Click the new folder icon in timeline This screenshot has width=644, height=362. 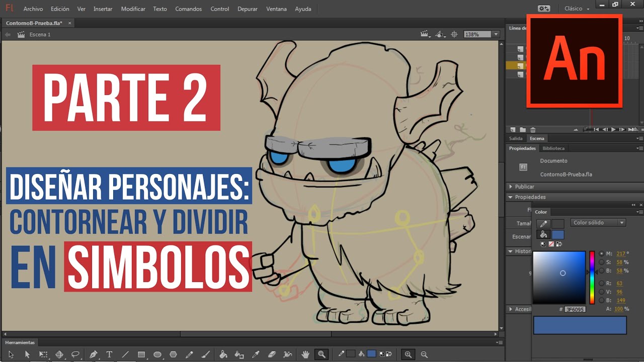[523, 130]
